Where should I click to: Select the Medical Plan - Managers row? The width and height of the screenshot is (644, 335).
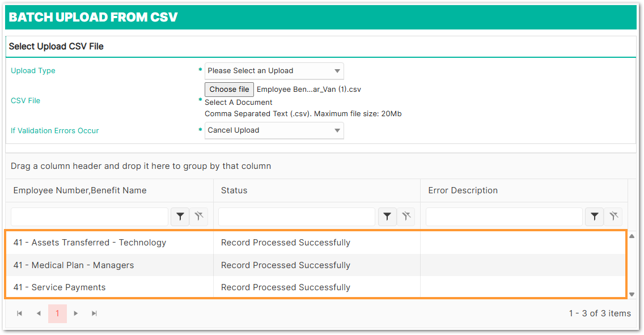tap(74, 265)
